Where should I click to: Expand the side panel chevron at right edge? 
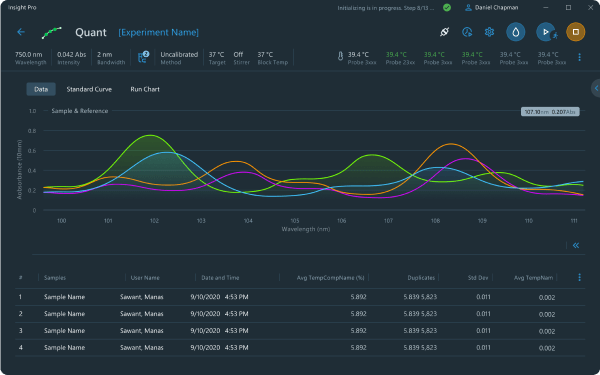point(596,88)
